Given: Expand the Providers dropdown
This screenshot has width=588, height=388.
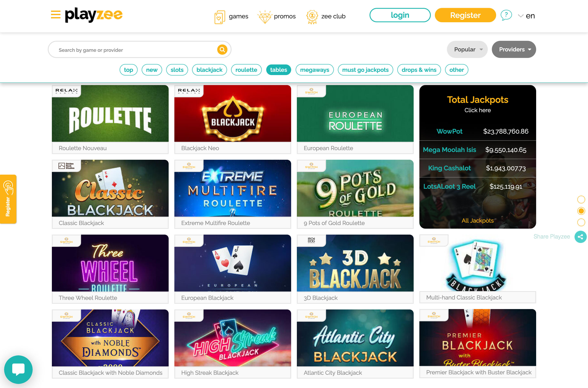Looking at the screenshot, I should [x=514, y=50].
